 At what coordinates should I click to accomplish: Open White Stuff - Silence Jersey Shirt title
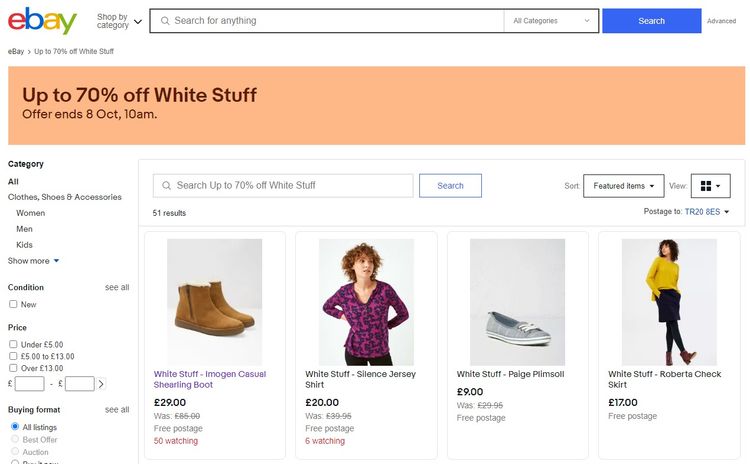click(361, 379)
